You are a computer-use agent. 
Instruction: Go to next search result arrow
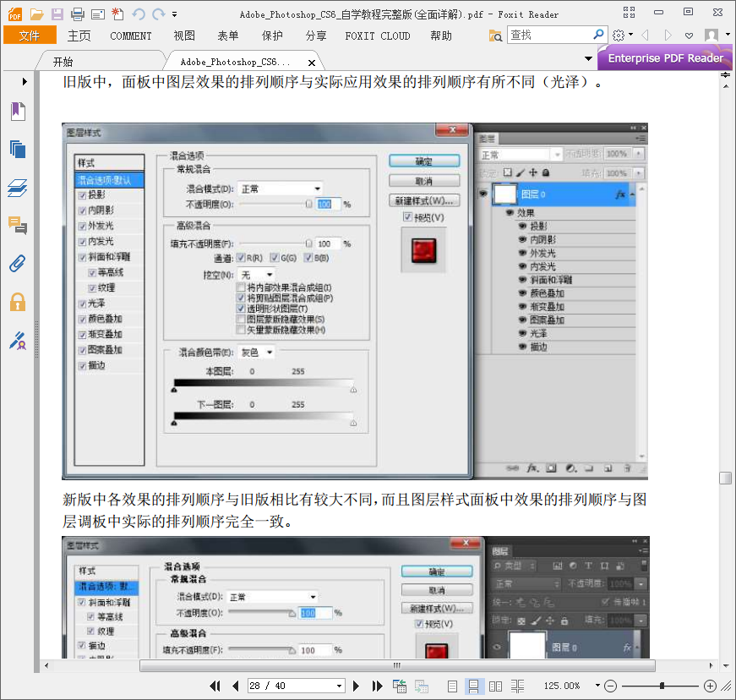[668, 36]
